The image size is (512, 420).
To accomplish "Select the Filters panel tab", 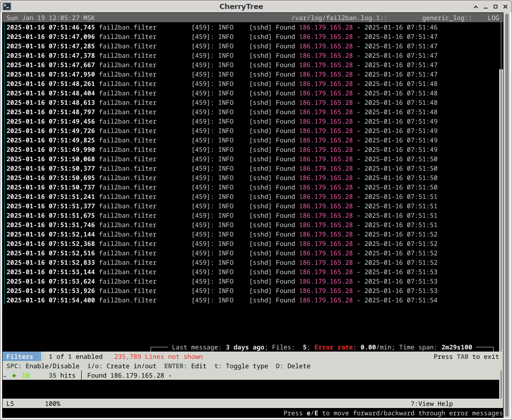I will point(20,357).
